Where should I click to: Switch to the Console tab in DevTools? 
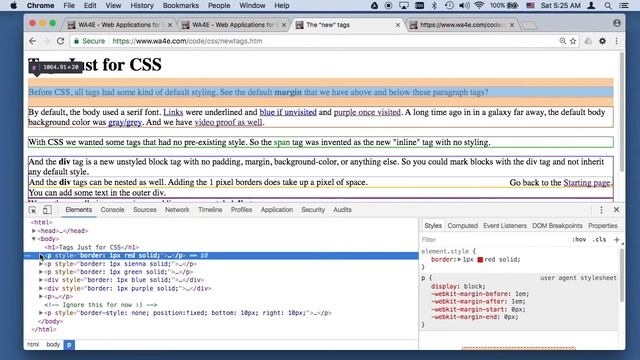click(x=112, y=210)
